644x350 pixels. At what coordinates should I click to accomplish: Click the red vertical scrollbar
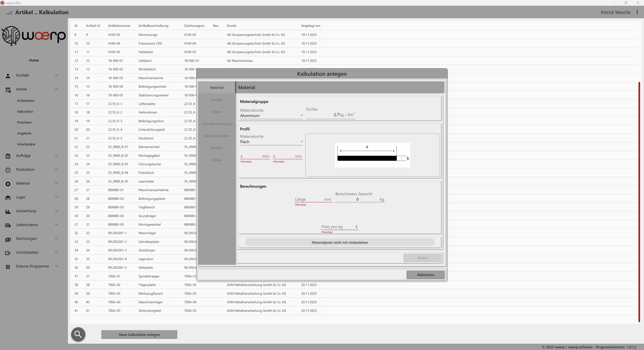(x=639, y=200)
